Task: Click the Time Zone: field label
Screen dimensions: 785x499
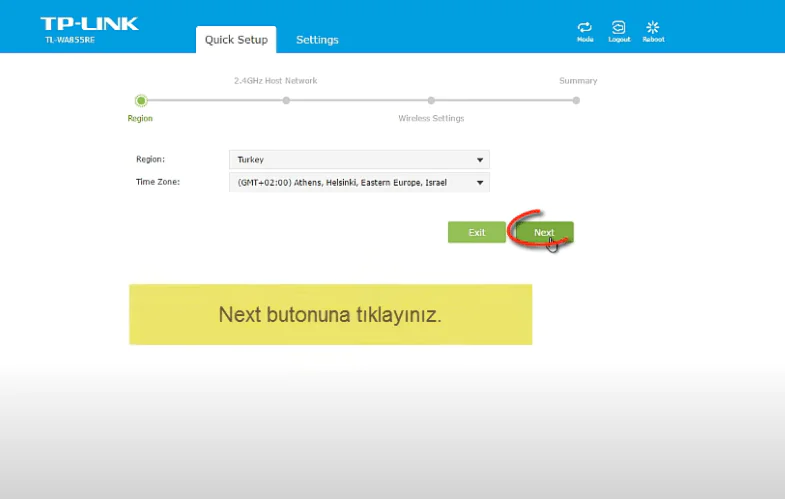Action: pos(158,182)
